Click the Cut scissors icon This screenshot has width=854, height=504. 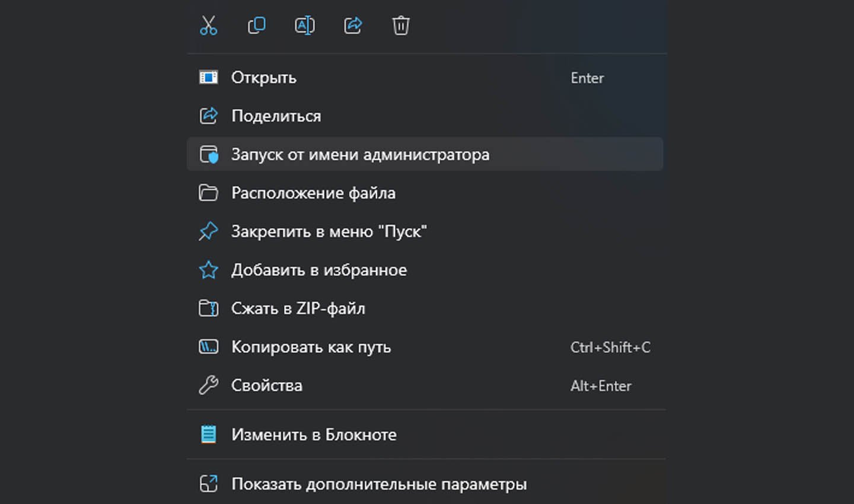point(208,25)
